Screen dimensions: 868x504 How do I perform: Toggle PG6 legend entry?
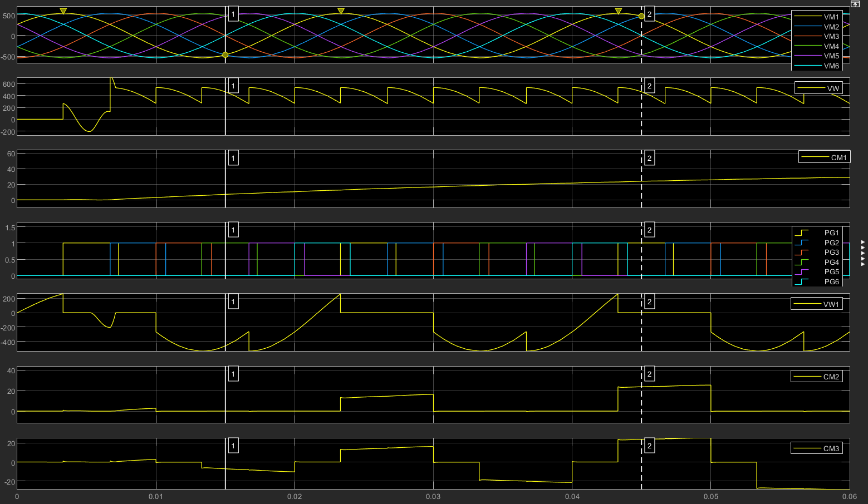(x=817, y=282)
